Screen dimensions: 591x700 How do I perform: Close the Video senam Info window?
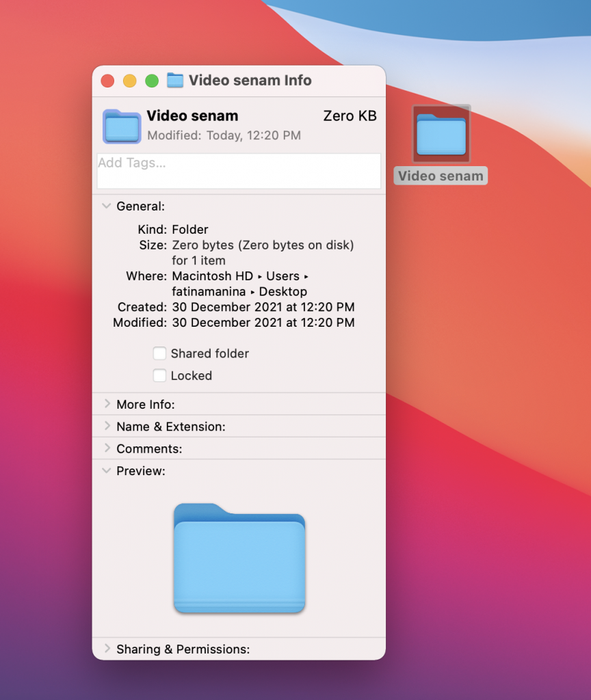(x=107, y=81)
